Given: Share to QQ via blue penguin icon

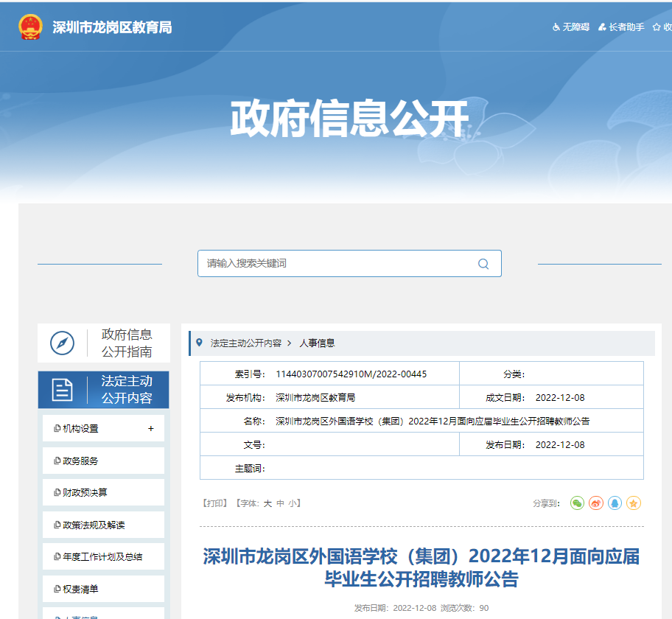Looking at the screenshot, I should (x=615, y=503).
